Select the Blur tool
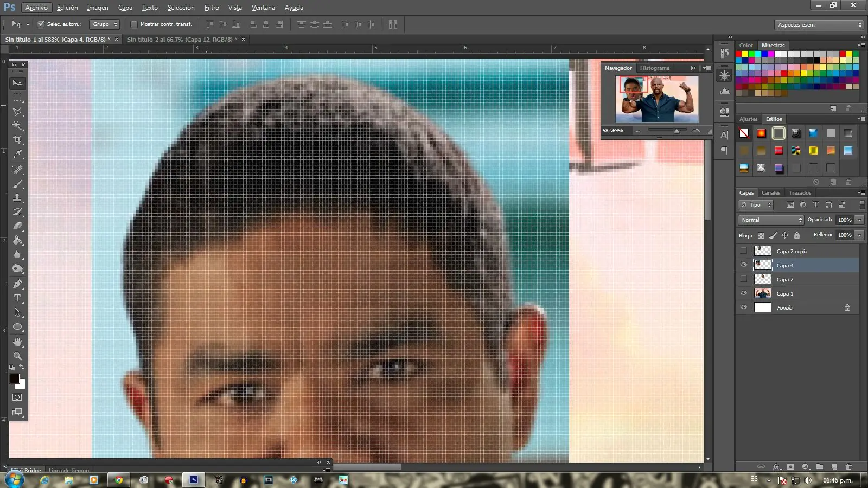This screenshot has width=868, height=488. [17, 254]
